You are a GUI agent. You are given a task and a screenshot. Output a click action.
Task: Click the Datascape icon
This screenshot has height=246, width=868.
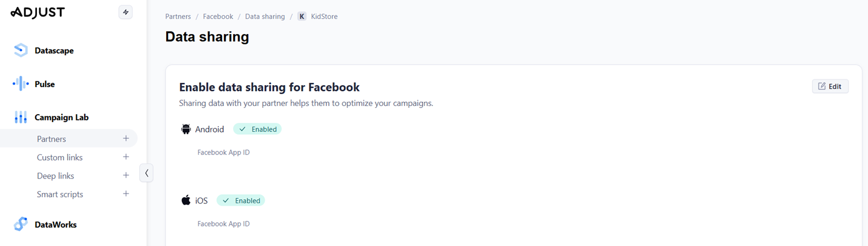pos(21,51)
